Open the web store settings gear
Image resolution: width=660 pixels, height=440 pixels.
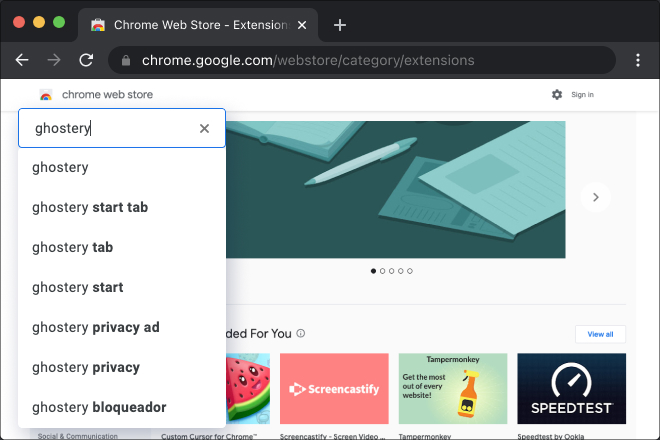pyautogui.click(x=557, y=95)
